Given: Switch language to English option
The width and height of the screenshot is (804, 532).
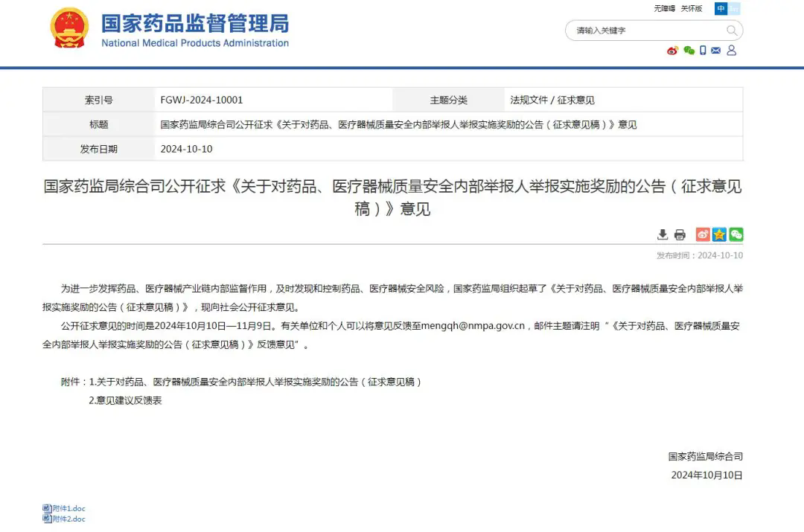Looking at the screenshot, I should pos(735,9).
